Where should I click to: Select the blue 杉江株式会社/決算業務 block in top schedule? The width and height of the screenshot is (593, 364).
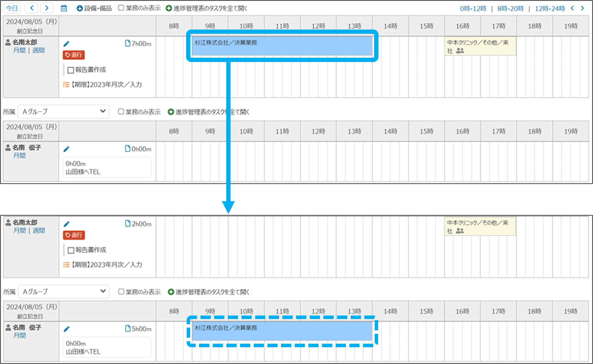point(282,46)
